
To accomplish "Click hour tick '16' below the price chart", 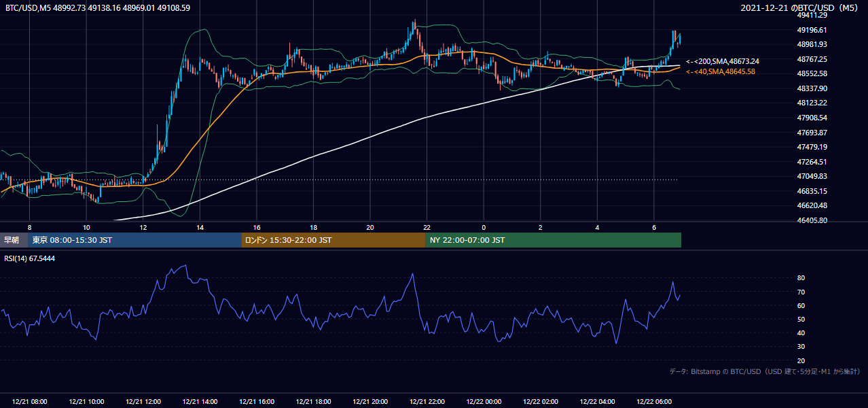I will point(257,226).
